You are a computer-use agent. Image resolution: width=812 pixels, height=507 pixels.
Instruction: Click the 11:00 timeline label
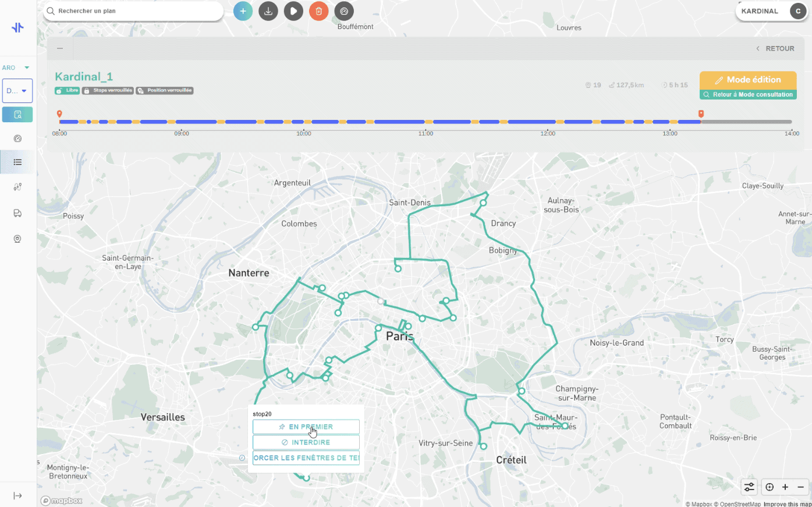[425, 133]
